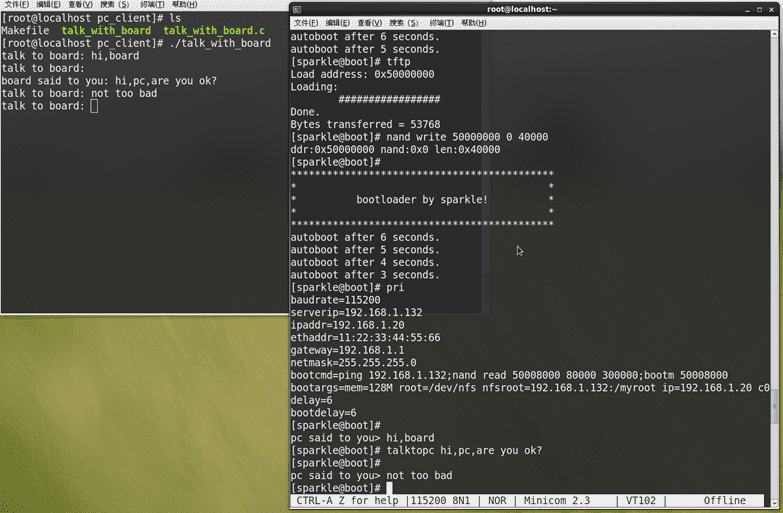Open 终端(T) menu in left pc_client terminal
The height and width of the screenshot is (513, 783).
tap(152, 5)
